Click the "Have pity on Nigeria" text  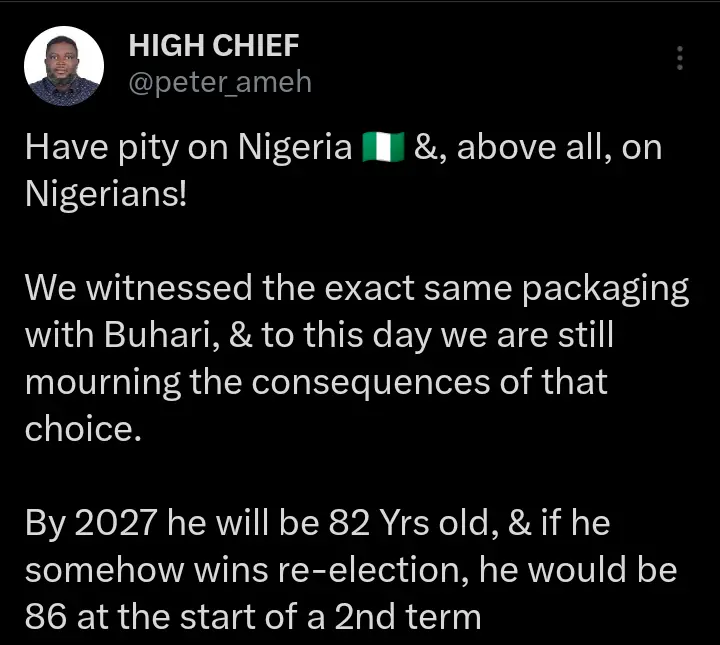click(188, 149)
